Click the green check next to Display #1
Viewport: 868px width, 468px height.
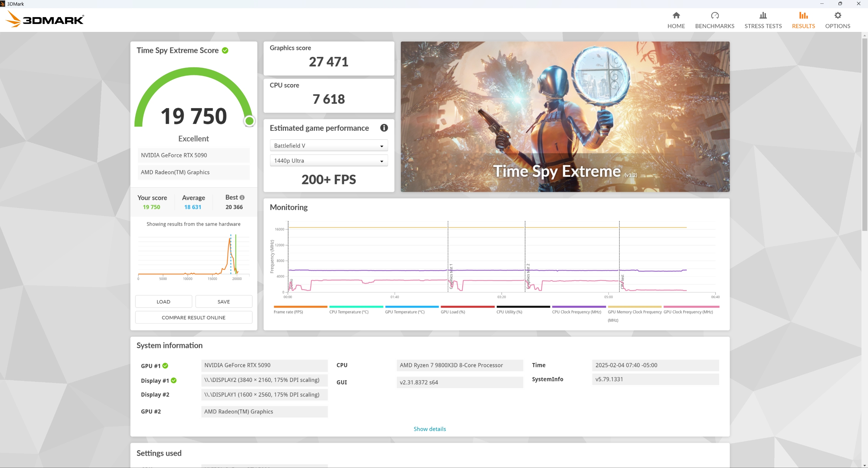tap(174, 381)
